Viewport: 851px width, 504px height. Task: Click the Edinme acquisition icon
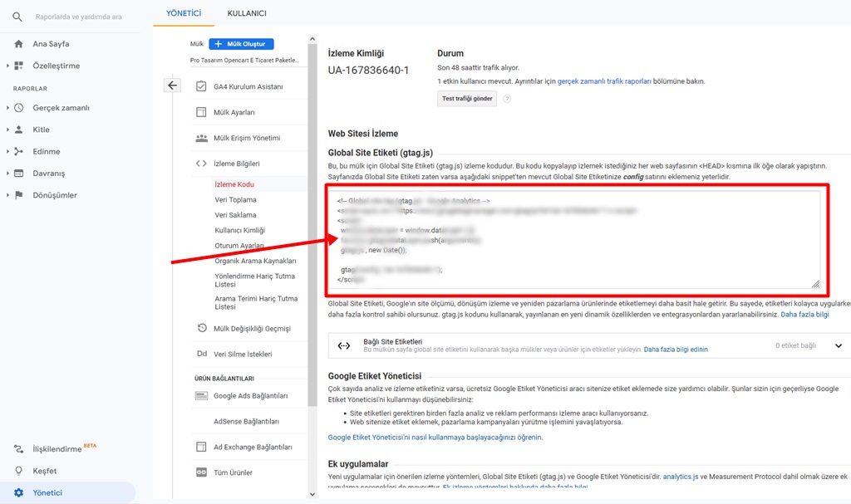(x=19, y=151)
